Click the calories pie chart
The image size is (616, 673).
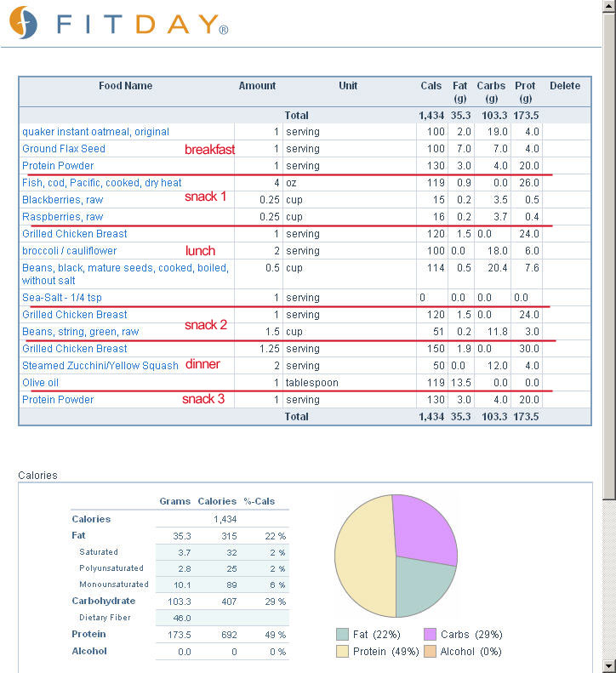(396, 556)
